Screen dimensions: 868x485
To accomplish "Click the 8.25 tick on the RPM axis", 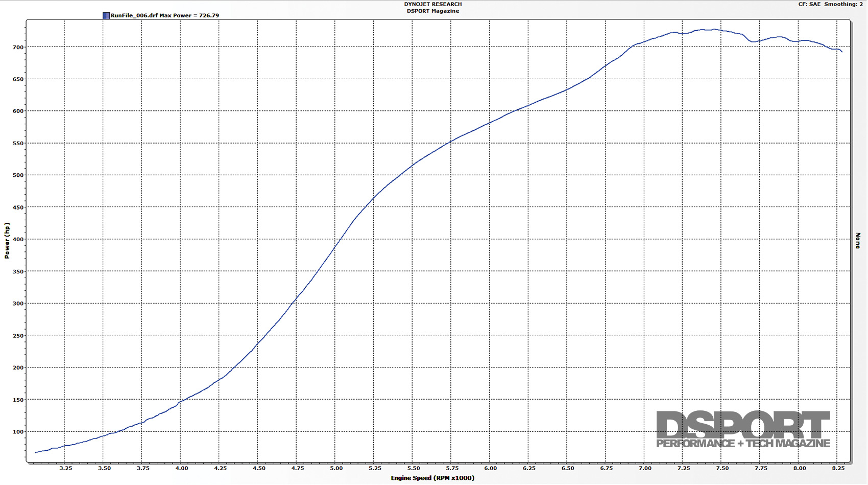I will pos(838,468).
